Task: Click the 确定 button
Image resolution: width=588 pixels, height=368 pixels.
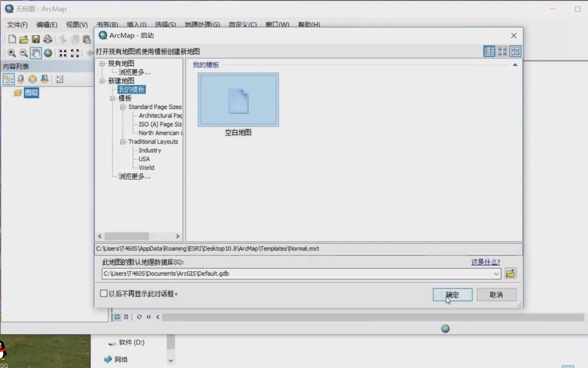Action: 452,295
